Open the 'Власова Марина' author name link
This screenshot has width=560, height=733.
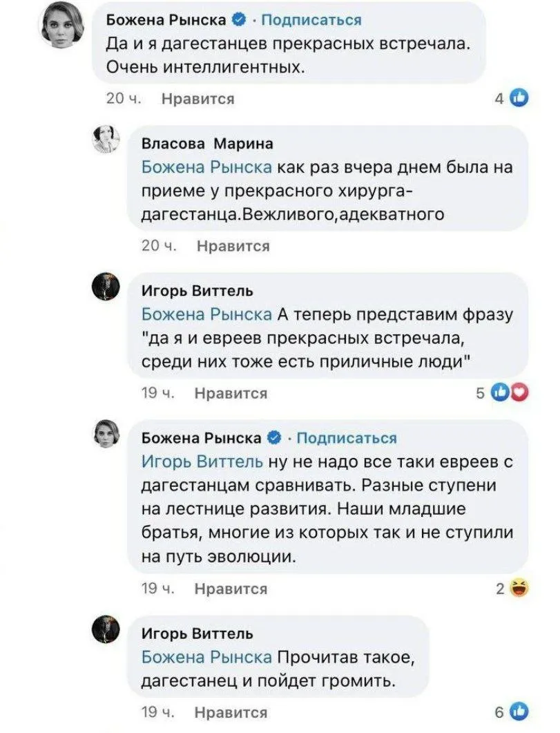[x=207, y=143]
